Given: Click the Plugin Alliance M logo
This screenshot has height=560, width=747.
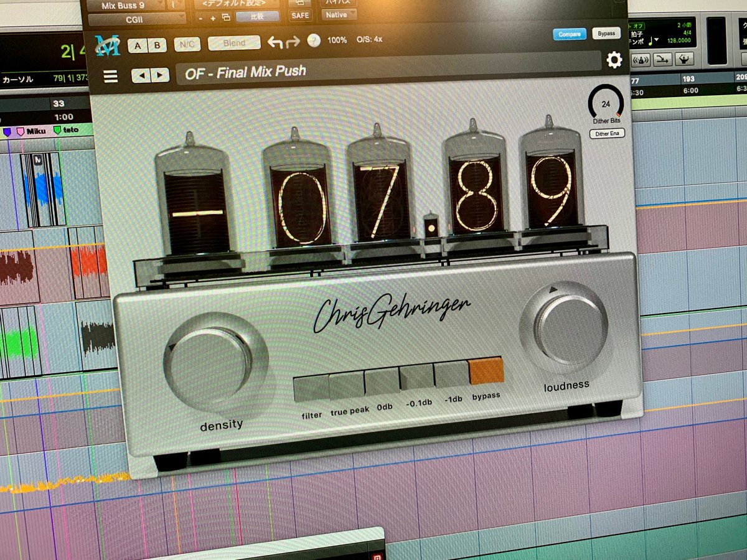Looking at the screenshot, I should pos(108,45).
